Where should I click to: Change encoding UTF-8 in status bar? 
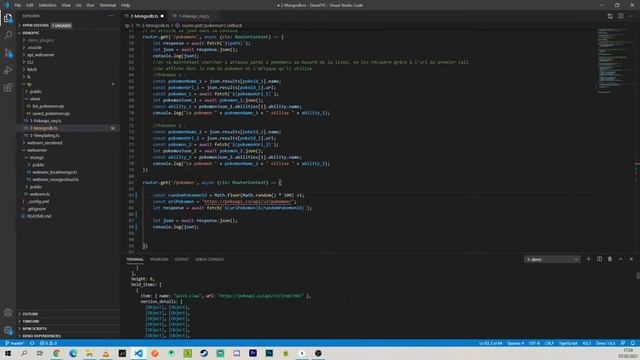(x=534, y=343)
